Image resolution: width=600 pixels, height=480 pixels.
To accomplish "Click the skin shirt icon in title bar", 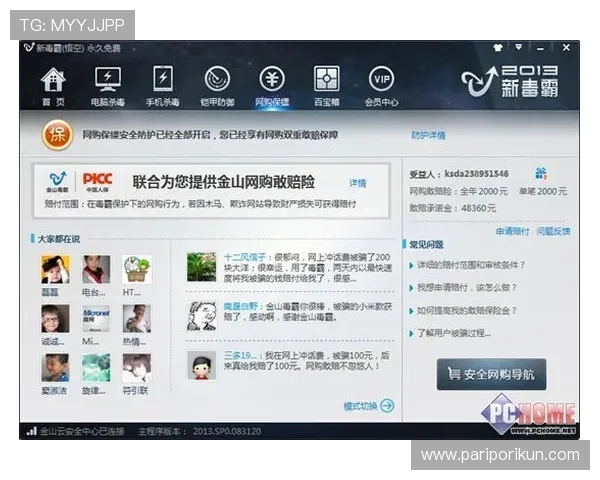I will 498,48.
